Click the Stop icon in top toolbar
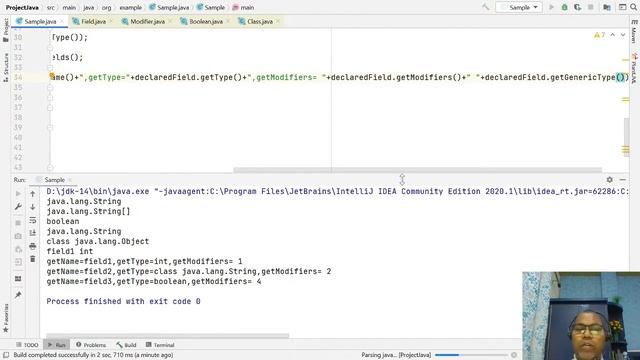The width and height of the screenshot is (640, 360). tap(591, 7)
